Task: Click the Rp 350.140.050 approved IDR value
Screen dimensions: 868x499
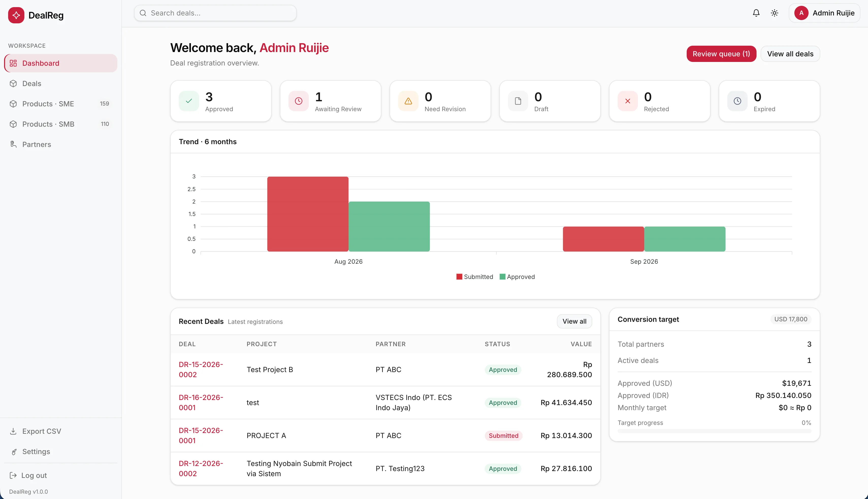Action: 783,395
